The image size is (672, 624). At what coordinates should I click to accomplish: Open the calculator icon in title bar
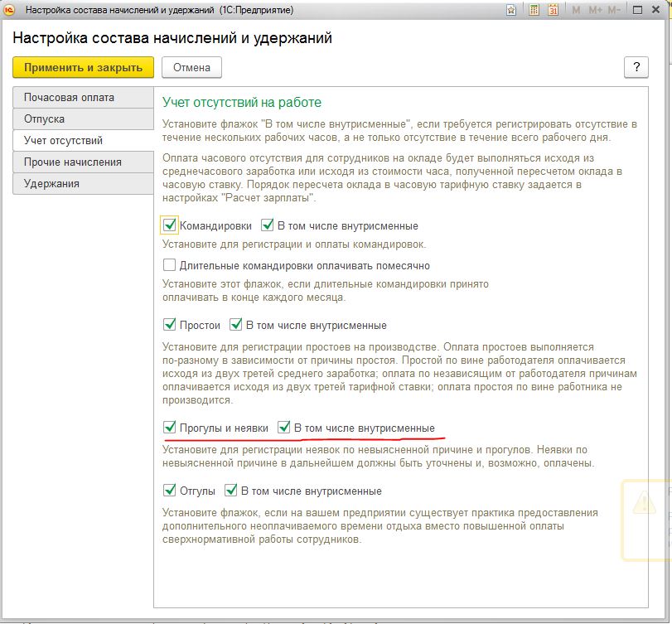[534, 10]
